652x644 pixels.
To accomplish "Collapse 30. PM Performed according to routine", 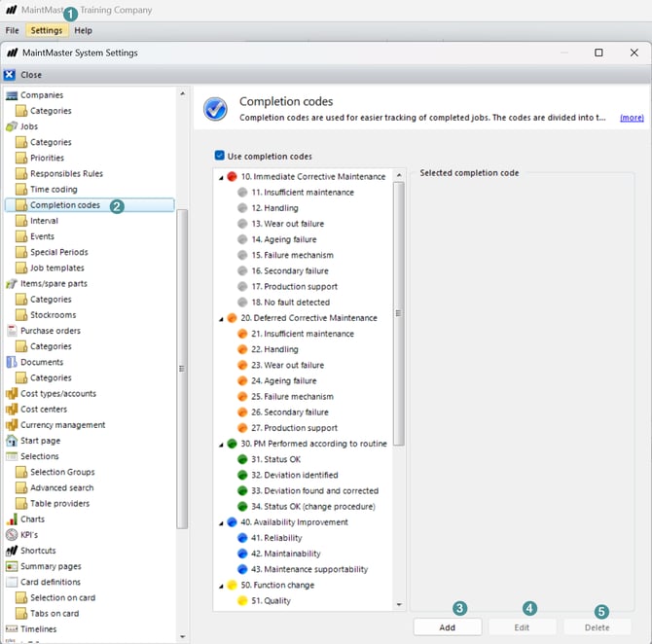I will click(x=221, y=445).
